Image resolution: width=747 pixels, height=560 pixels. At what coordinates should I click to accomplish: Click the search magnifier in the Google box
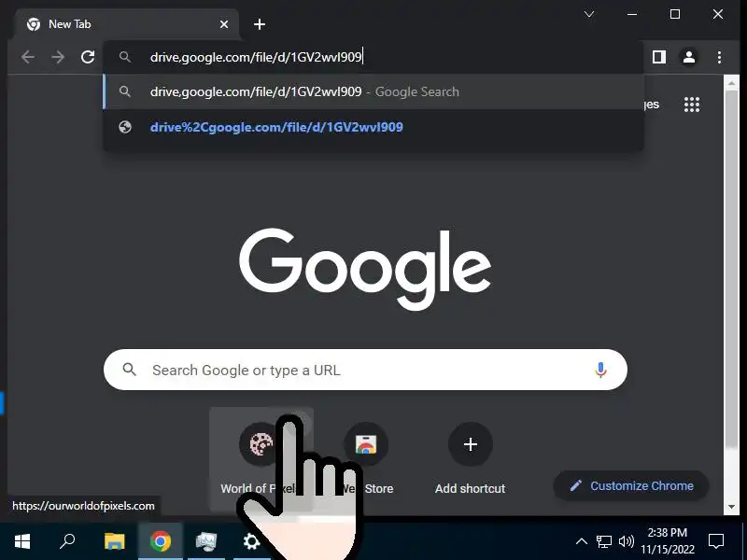click(129, 370)
